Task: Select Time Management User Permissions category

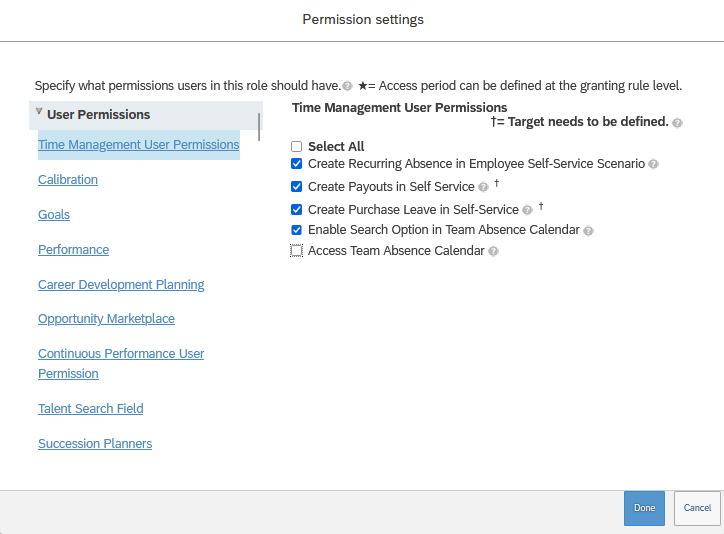Action: pyautogui.click(x=139, y=144)
